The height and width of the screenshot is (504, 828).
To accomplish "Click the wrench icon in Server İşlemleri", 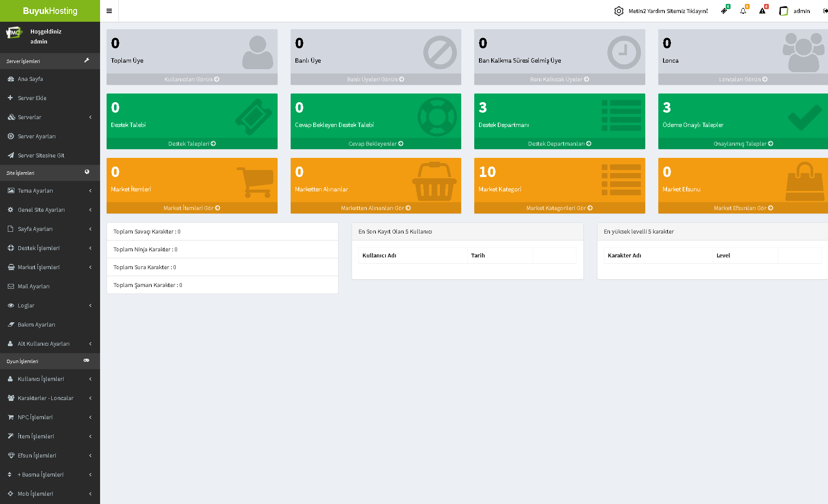I will click(87, 60).
